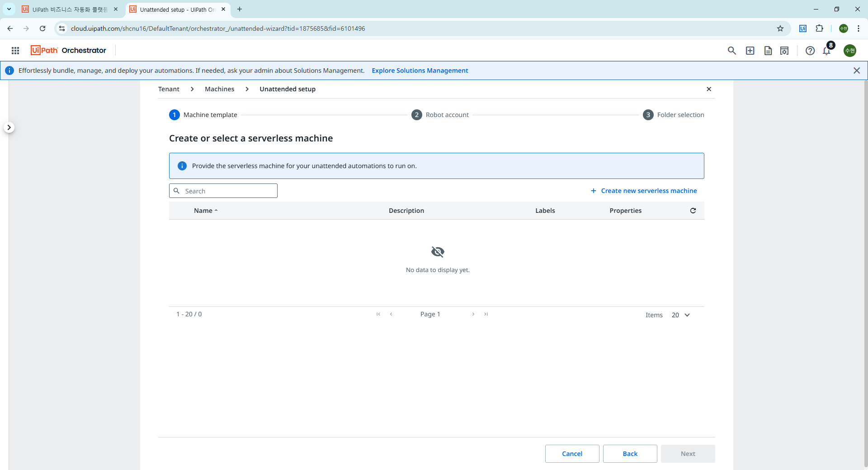Open a new browser tab
868x470 pixels.
click(240, 9)
